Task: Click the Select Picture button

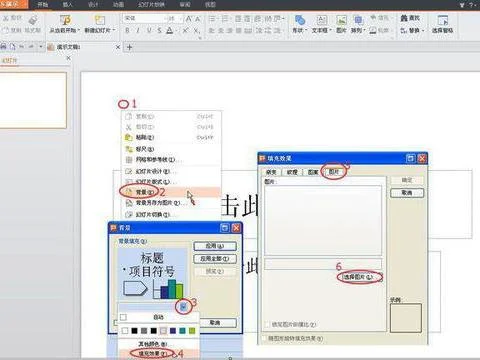Action: pyautogui.click(x=359, y=277)
